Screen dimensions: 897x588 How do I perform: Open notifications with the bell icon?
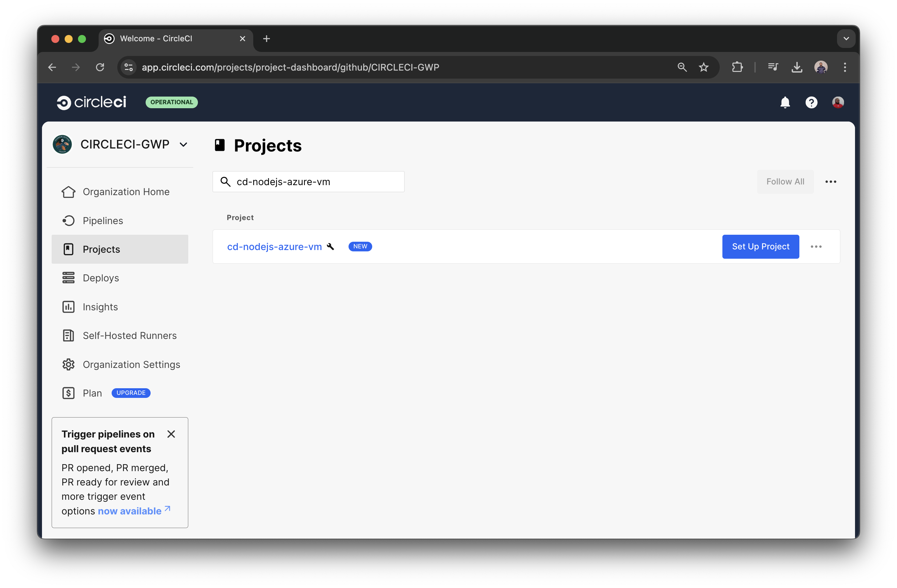pyautogui.click(x=785, y=102)
